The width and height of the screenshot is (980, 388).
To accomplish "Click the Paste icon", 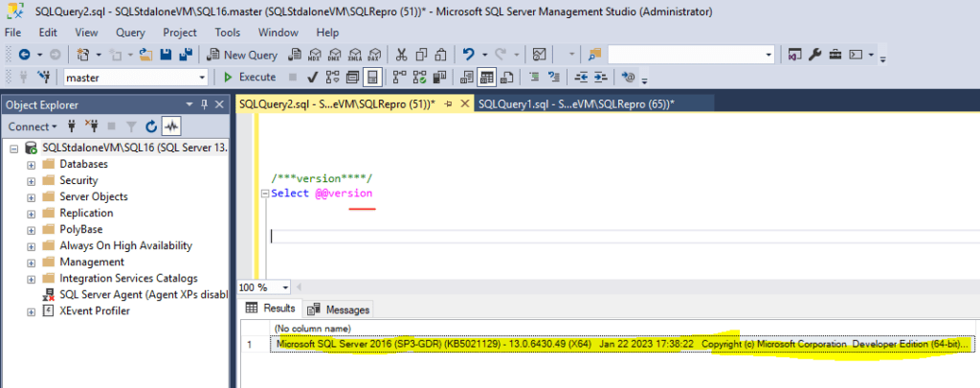I will click(x=441, y=55).
